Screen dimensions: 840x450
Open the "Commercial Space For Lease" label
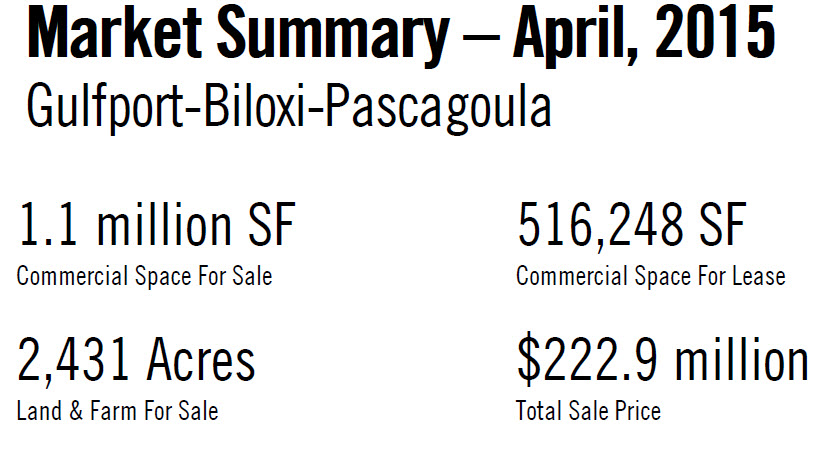tap(650, 276)
